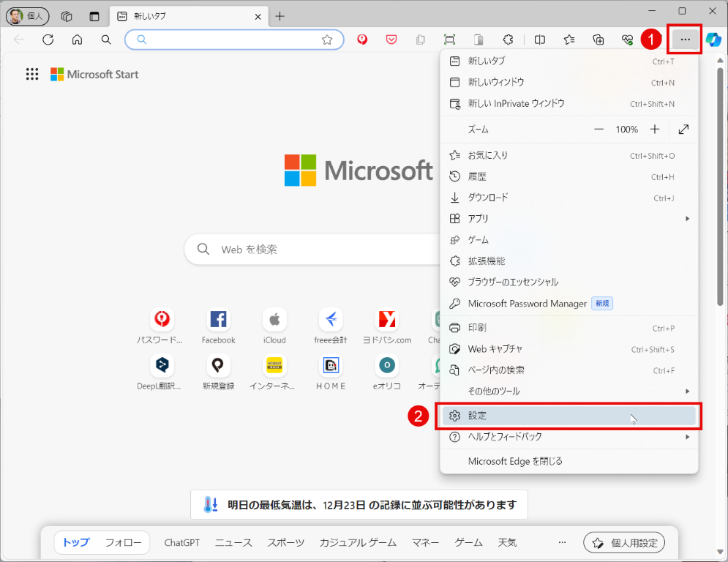Open マネー feed category
The image size is (728, 562).
coord(425,542)
